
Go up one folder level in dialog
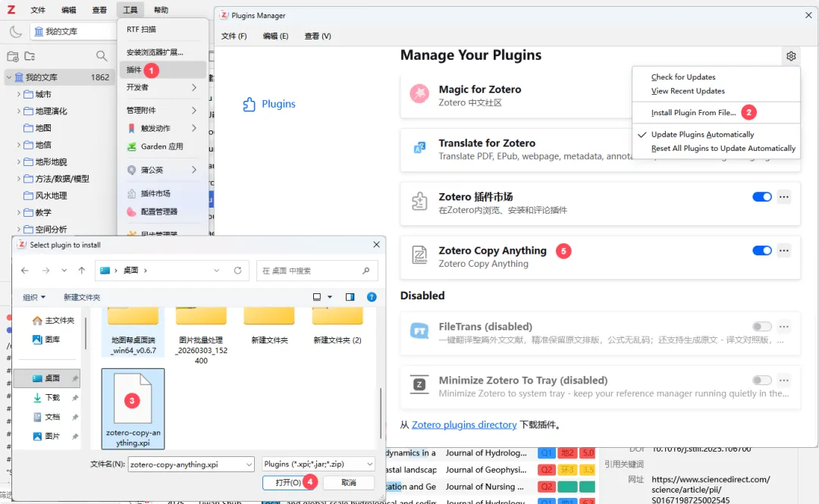coord(81,271)
